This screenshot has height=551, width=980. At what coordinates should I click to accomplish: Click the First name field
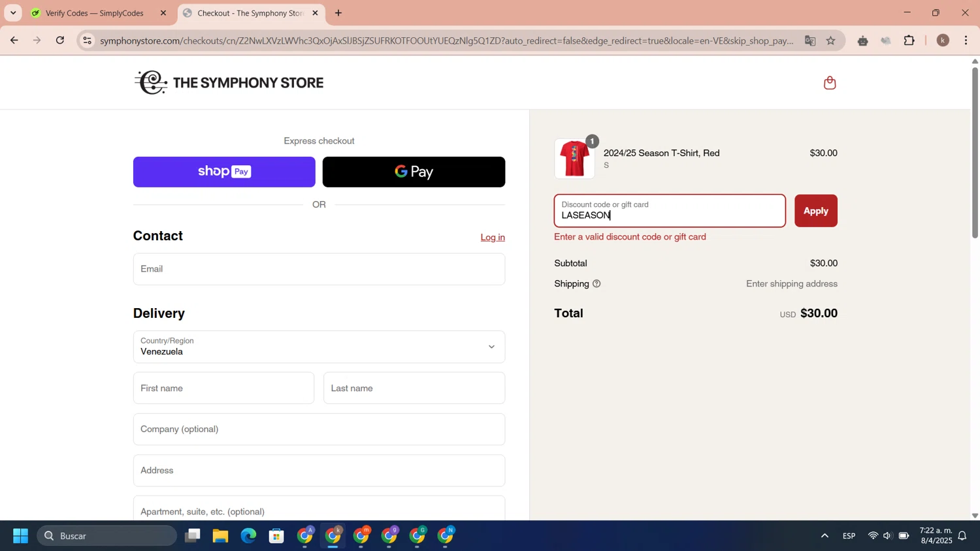[223, 388]
